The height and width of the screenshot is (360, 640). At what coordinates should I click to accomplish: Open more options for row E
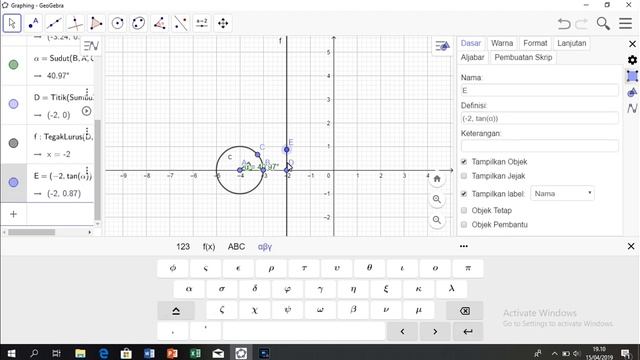coord(87,171)
